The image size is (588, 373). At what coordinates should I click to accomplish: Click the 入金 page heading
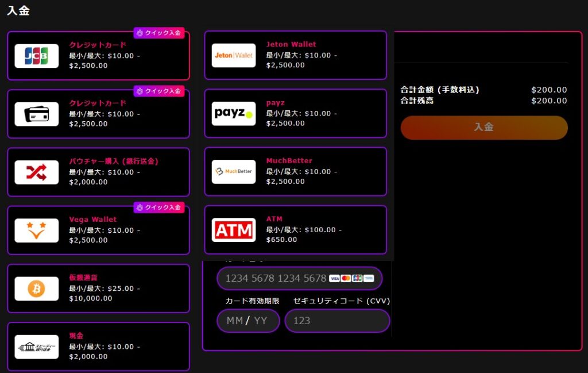pyautogui.click(x=18, y=10)
